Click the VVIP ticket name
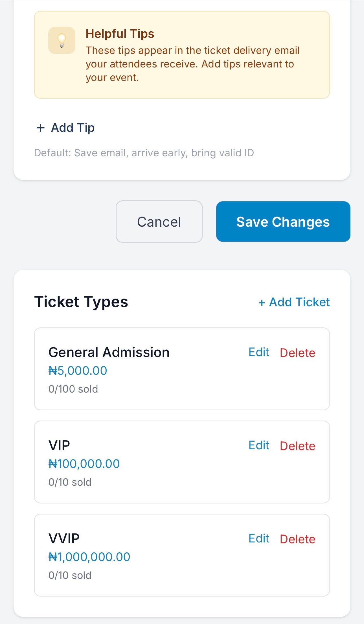The image size is (364, 624). [64, 539]
